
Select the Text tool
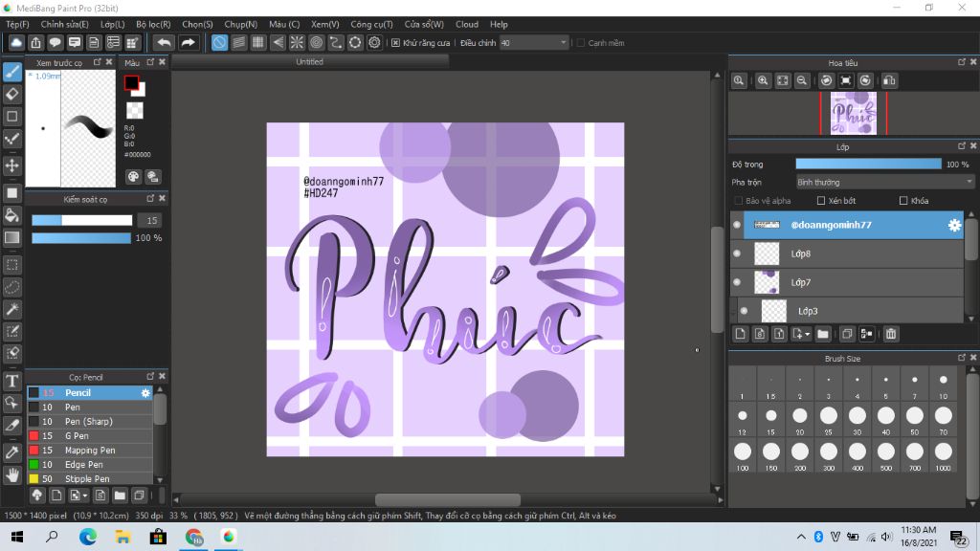(x=11, y=381)
